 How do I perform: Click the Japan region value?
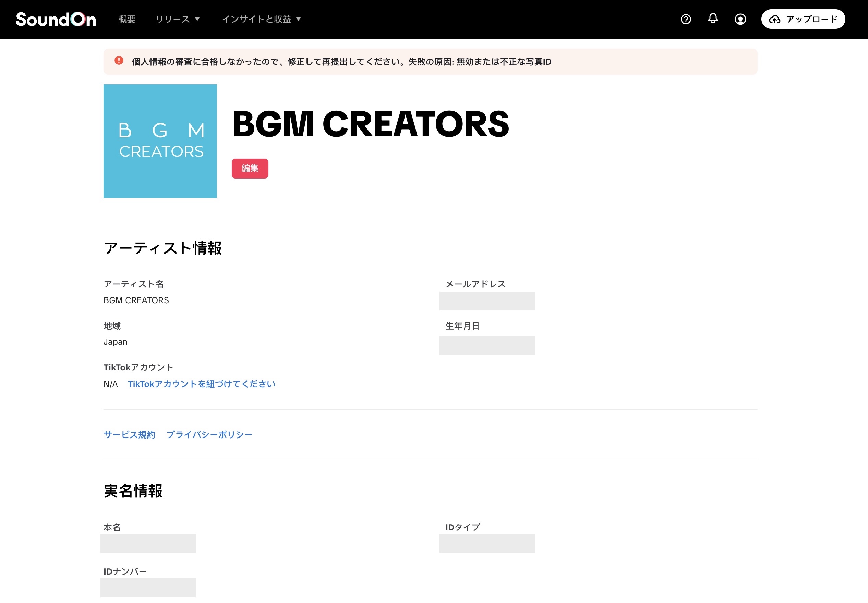[115, 342]
